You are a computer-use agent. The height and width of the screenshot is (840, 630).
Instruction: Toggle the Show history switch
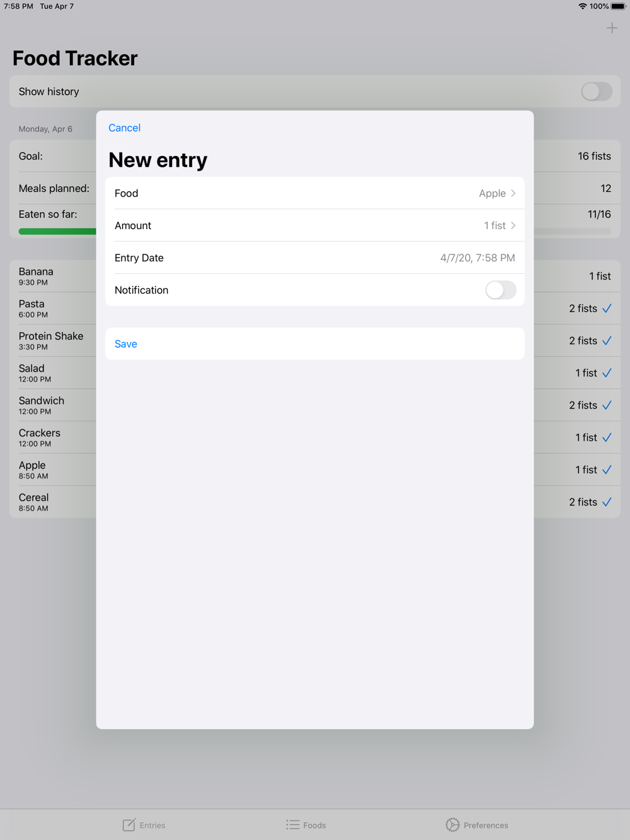point(597,91)
